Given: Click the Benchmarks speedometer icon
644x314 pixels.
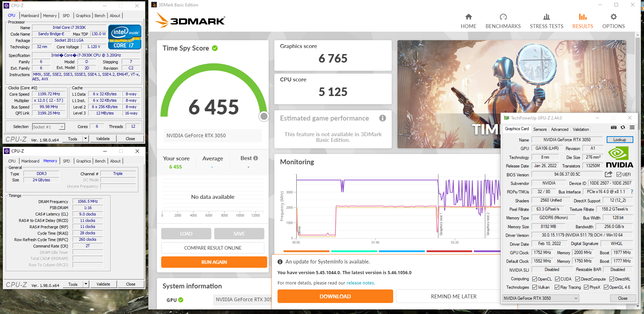Looking at the screenshot, I should (503, 17).
